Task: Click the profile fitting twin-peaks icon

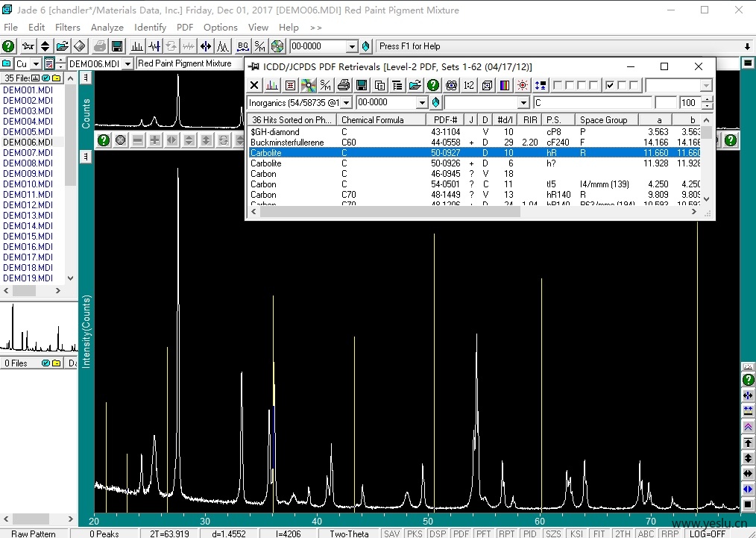Action: click(x=223, y=46)
